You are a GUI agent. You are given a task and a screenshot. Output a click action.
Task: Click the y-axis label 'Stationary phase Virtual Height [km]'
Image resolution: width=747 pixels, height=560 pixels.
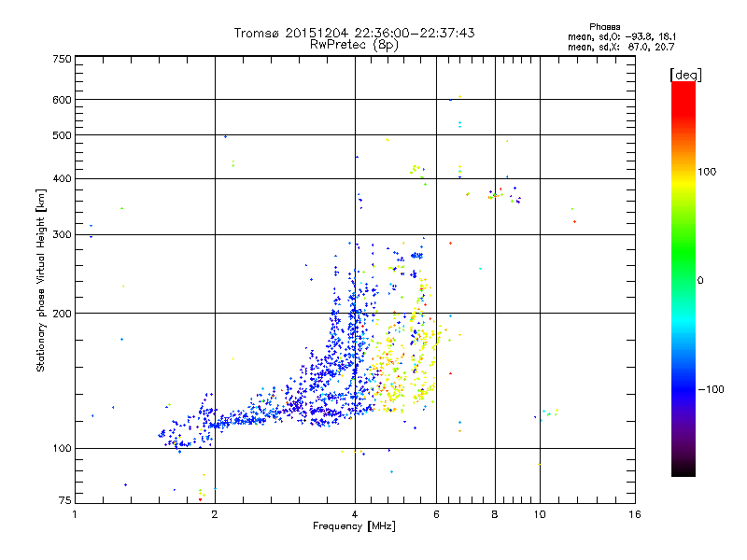click(40, 280)
